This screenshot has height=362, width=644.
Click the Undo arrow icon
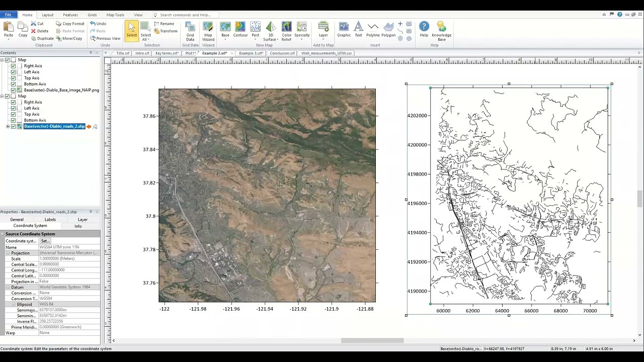(93, 24)
